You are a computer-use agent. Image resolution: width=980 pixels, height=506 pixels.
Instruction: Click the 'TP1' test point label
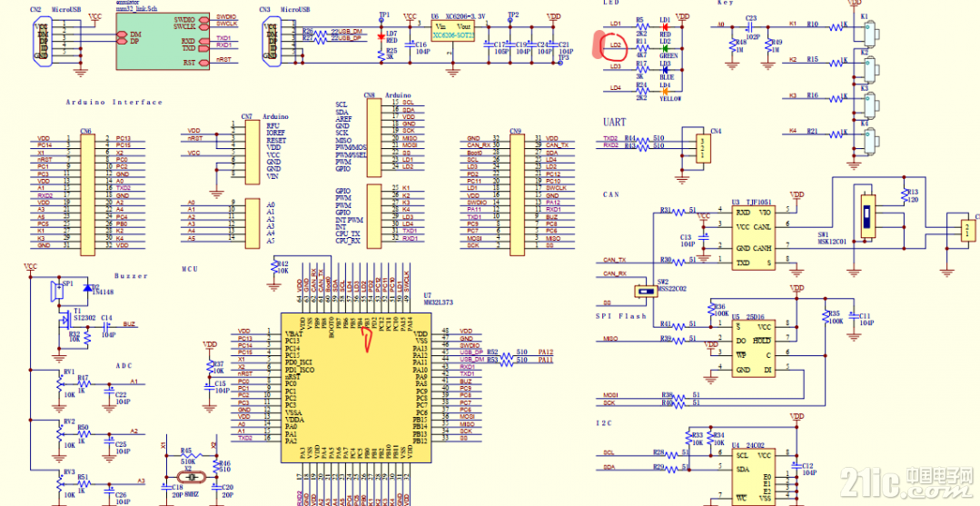(384, 14)
